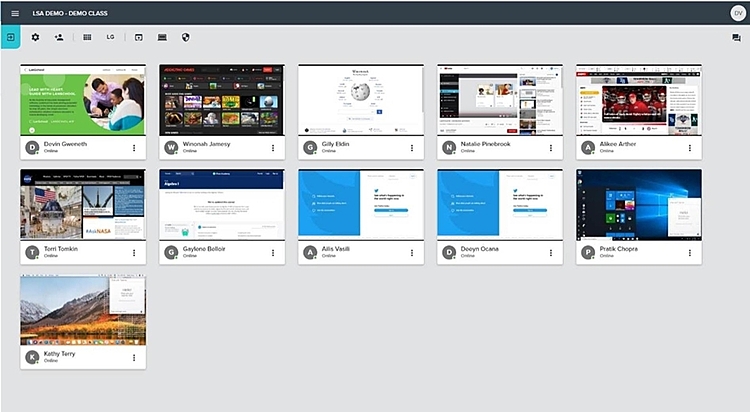Click the D avatar for Deeyn Ocana
The height and width of the screenshot is (412, 750).
[x=449, y=252]
